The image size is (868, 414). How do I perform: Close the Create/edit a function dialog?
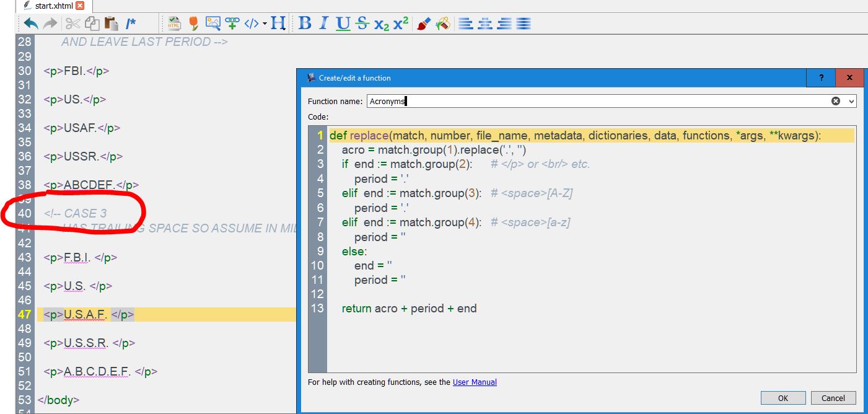(x=849, y=77)
